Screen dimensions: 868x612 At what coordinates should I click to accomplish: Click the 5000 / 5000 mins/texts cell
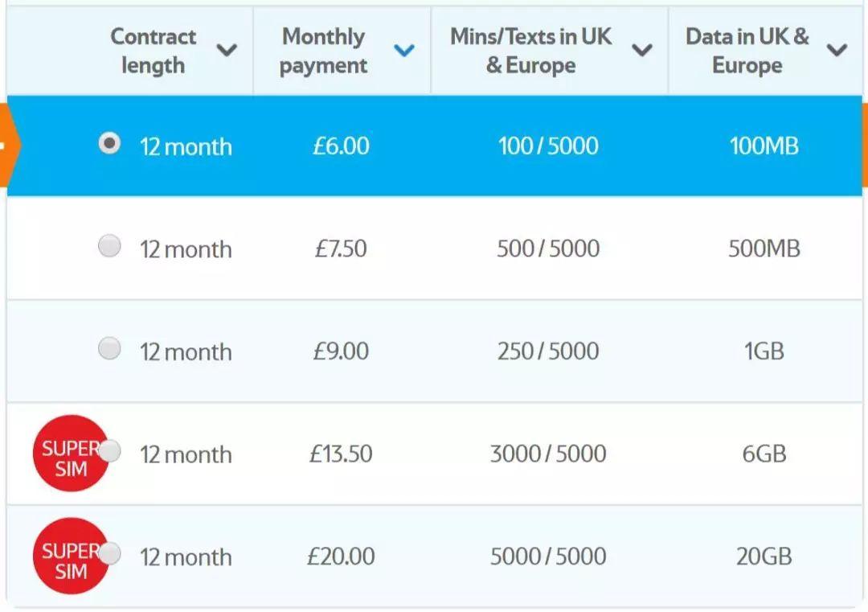pyautogui.click(x=548, y=557)
